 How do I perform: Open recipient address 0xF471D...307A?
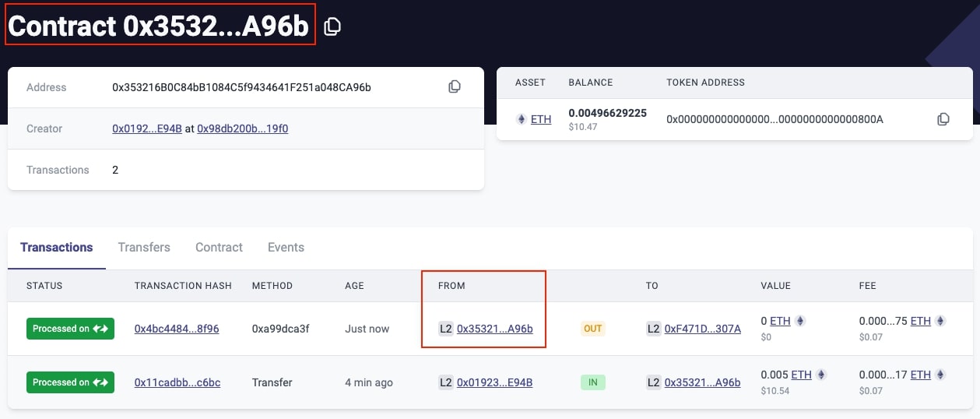coord(703,329)
